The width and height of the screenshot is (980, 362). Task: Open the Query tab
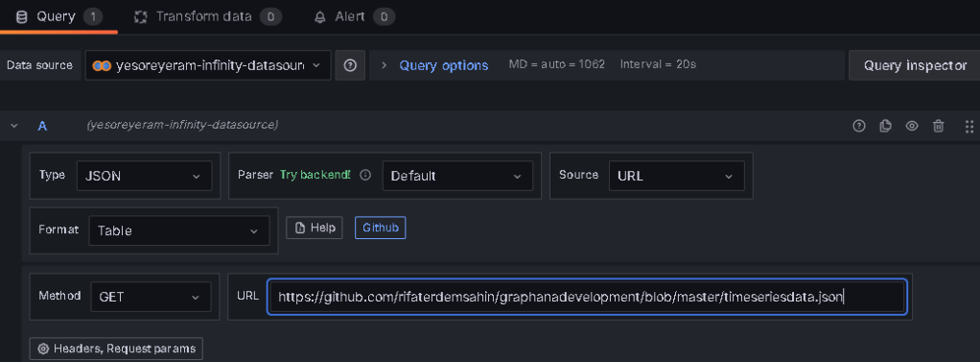(x=58, y=17)
